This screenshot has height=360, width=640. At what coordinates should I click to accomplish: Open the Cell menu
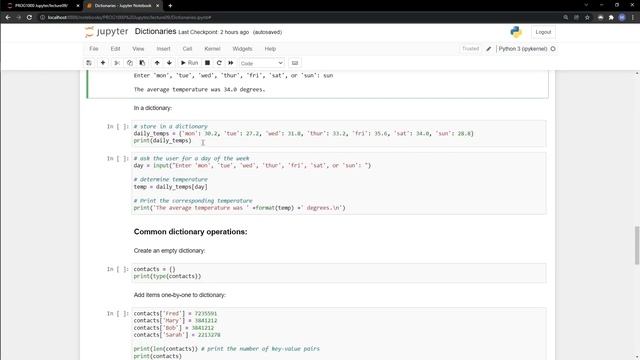tap(187, 49)
